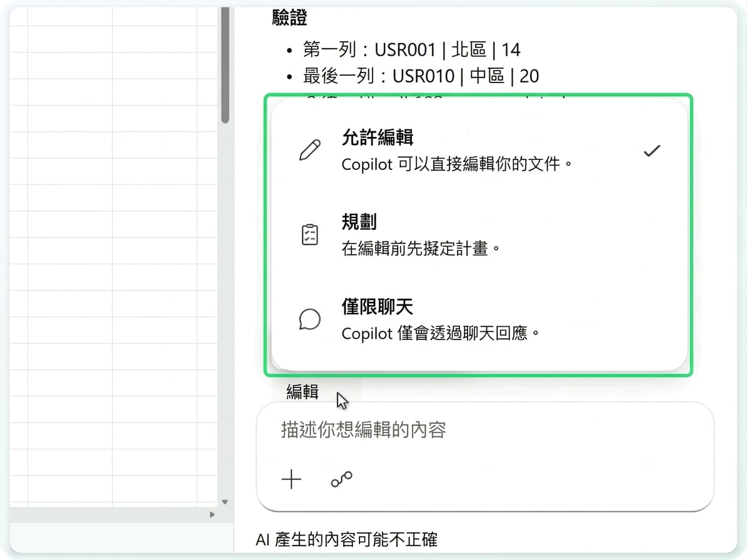Screen dimensions: 747x560
Task: Click the spreadsheet vertical scrollbar thumb
Action: [x=225, y=65]
